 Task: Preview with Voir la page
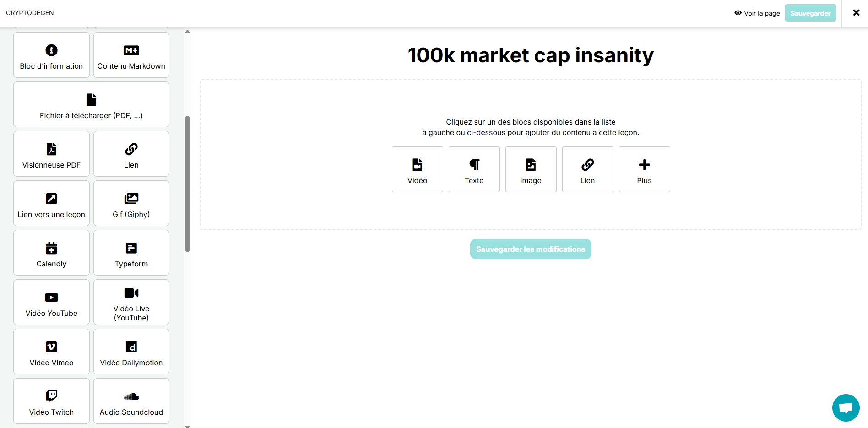coord(757,13)
